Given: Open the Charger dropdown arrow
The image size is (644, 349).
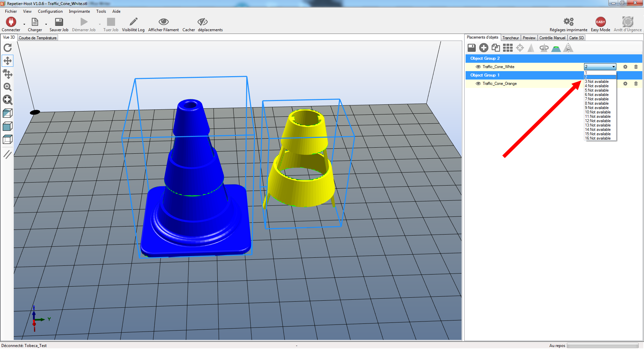Looking at the screenshot, I should [46, 24].
